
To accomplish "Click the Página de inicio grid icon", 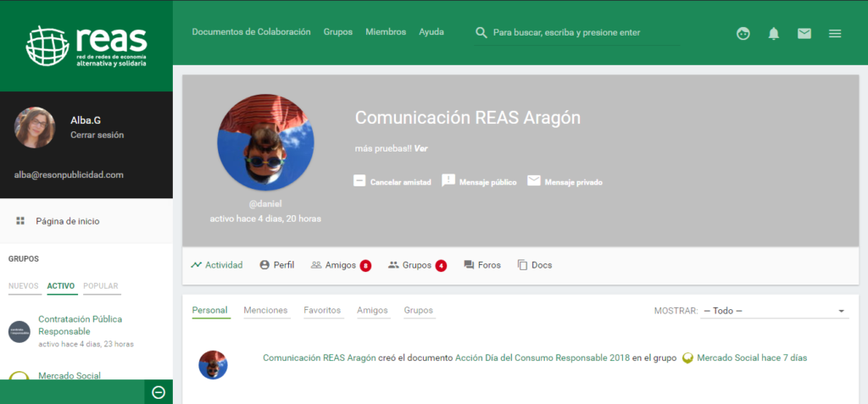I will 20,221.
